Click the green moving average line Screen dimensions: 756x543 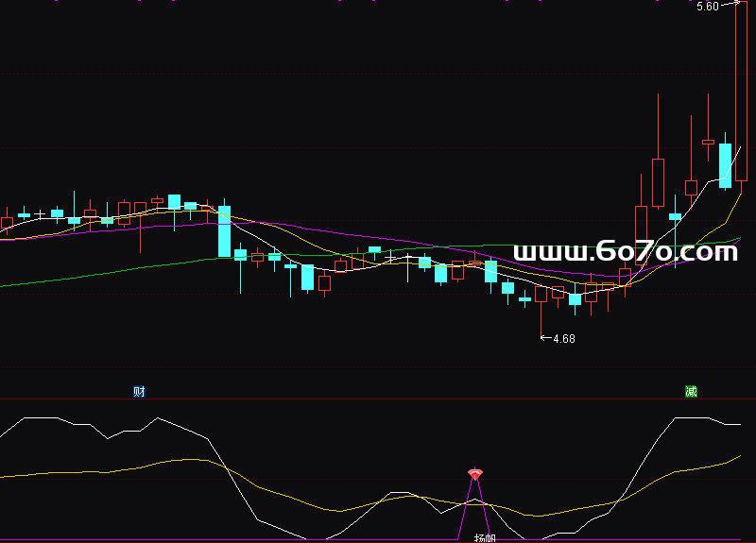94,273
